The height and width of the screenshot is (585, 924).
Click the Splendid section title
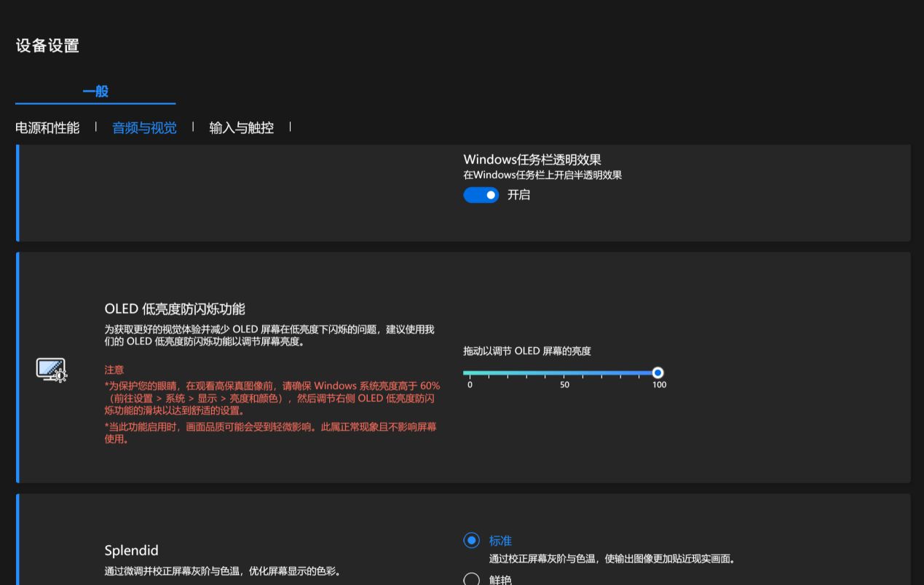pos(131,551)
